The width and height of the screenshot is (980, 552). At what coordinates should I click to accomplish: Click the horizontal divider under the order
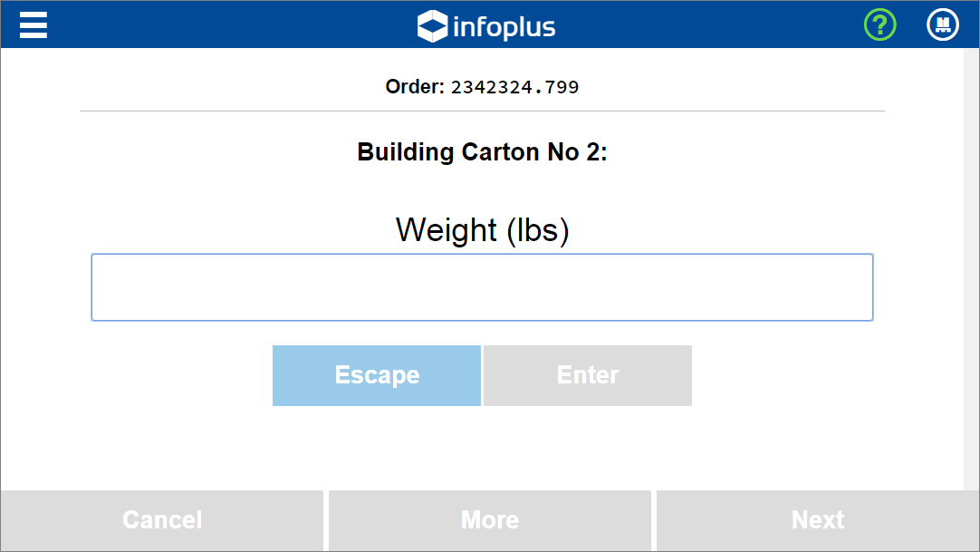click(482, 111)
